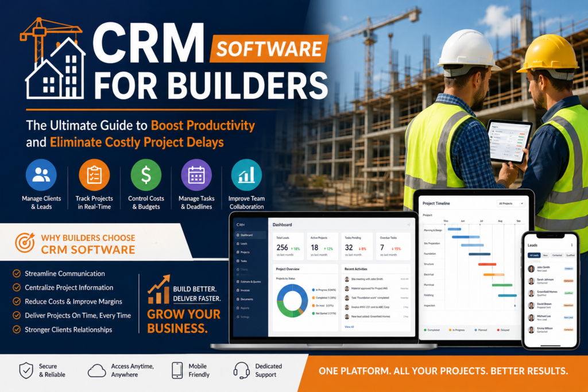The height and width of the screenshot is (392, 588).
Task: Click the Not Started green legend dot
Action: point(313,313)
